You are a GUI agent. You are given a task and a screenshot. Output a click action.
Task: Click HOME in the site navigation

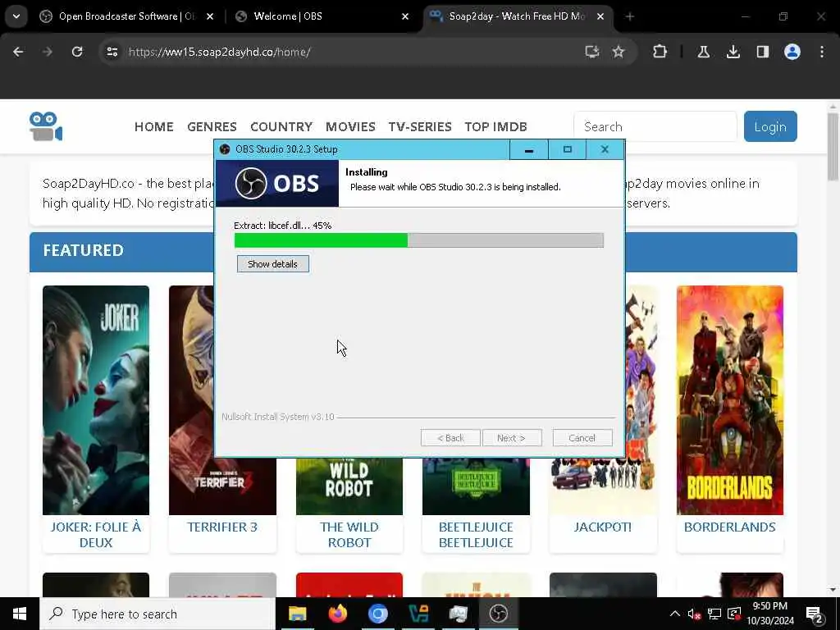(153, 127)
